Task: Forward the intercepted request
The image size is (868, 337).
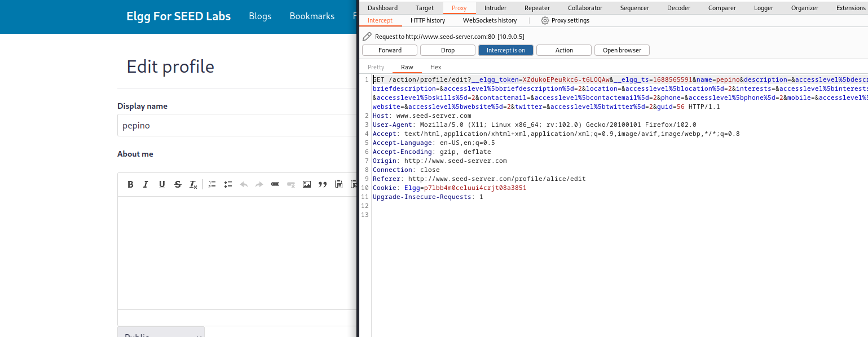Action: coord(390,50)
